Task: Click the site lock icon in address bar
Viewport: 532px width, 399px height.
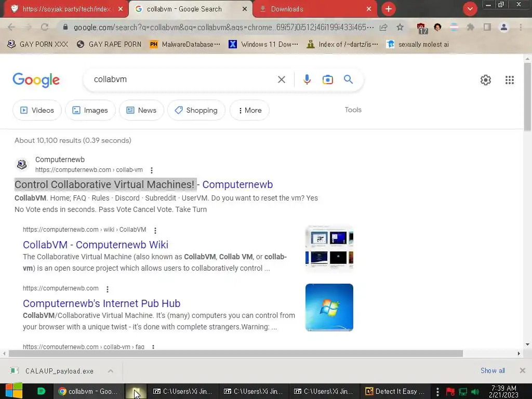Action: (65, 27)
